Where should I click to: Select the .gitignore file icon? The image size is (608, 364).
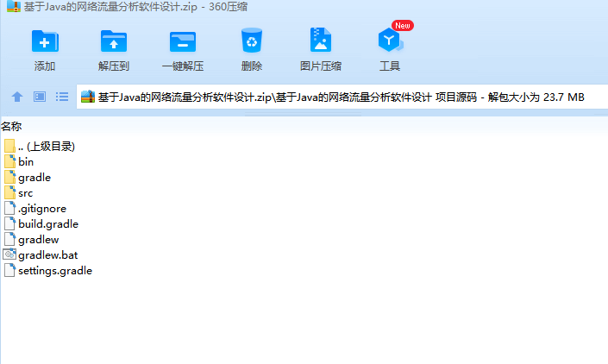tap(9, 208)
